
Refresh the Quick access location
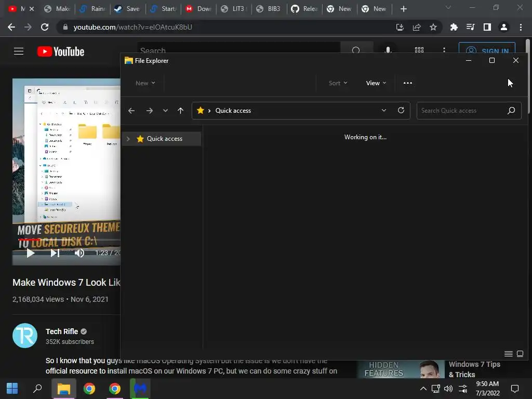click(x=401, y=110)
